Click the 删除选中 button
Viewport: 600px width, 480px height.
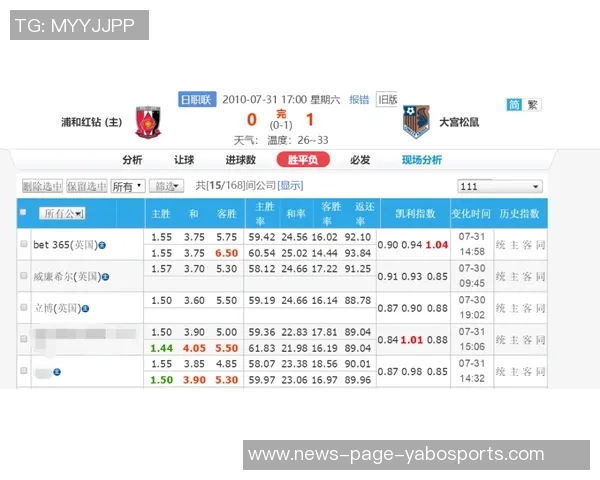41,186
